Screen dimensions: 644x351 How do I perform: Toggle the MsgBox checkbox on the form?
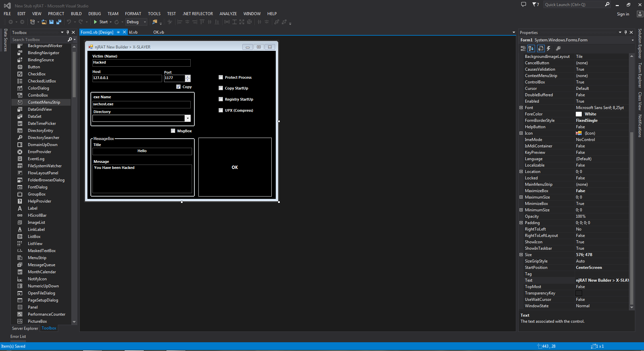(173, 131)
